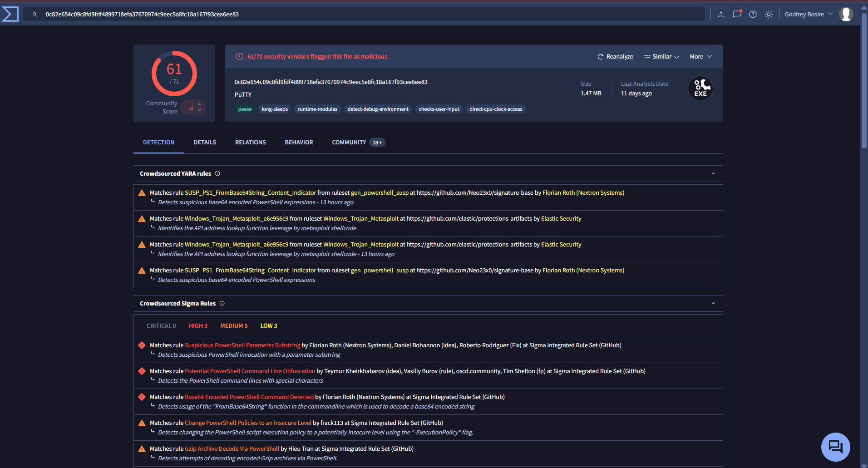Viewport: 868px width, 468px height.
Task: Click the Reanalyze button
Action: (615, 57)
